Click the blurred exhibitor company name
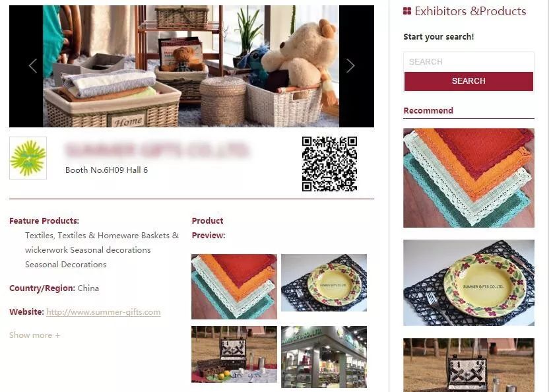This screenshot has height=392, width=553. pos(157,150)
